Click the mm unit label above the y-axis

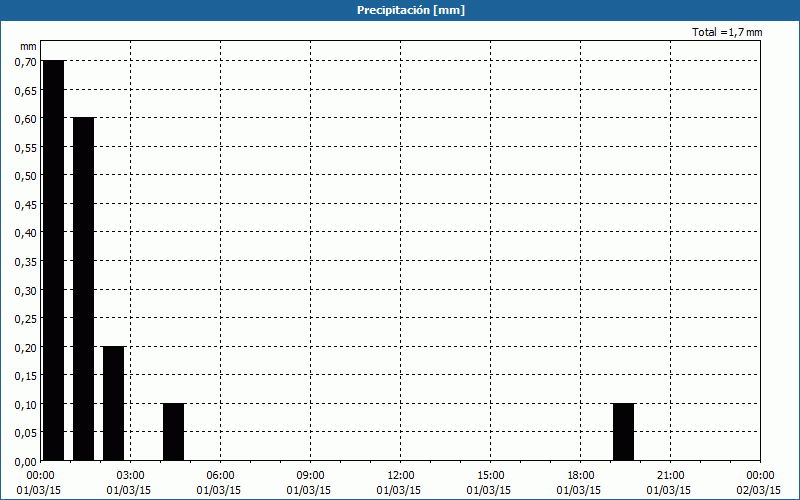pos(28,46)
